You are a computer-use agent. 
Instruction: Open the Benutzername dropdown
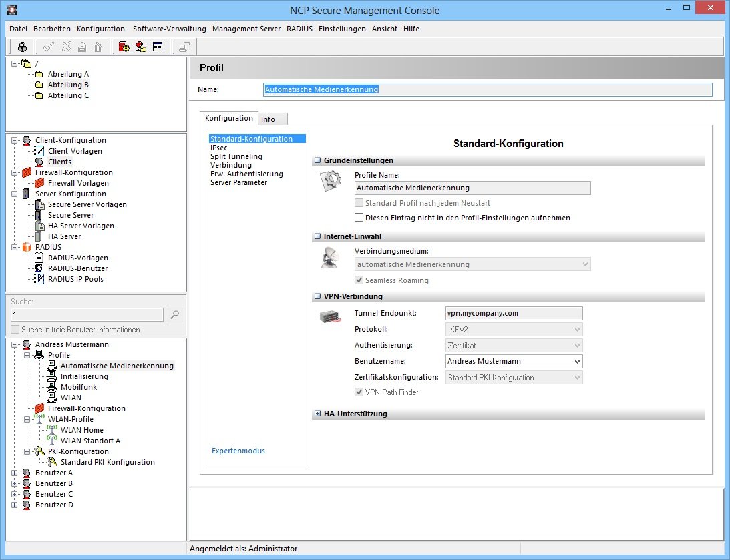pyautogui.click(x=514, y=361)
